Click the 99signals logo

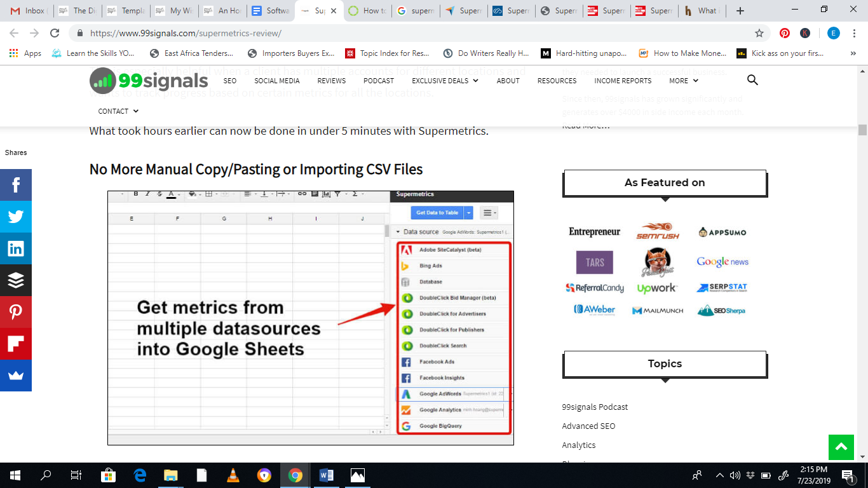click(149, 81)
